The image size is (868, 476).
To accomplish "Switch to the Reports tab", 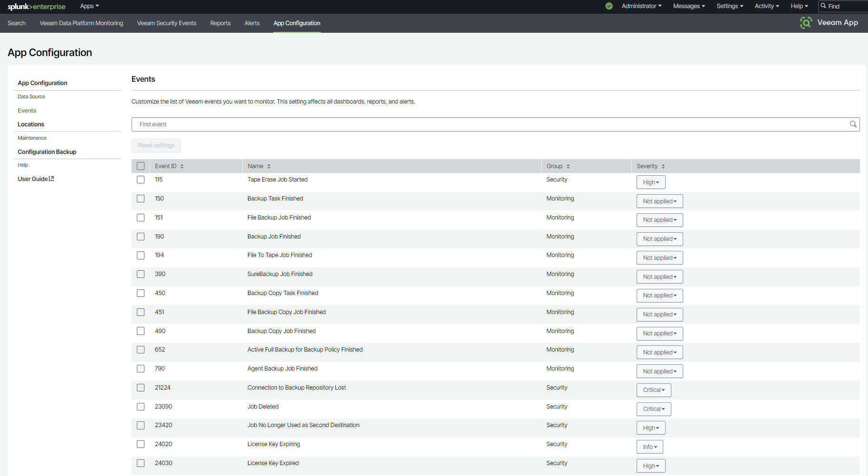I will pyautogui.click(x=220, y=23).
